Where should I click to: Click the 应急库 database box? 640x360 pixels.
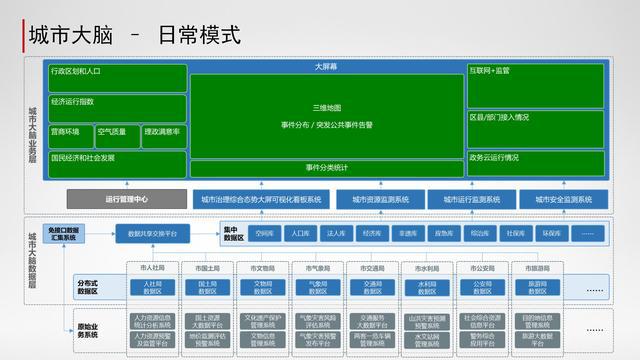(x=444, y=233)
